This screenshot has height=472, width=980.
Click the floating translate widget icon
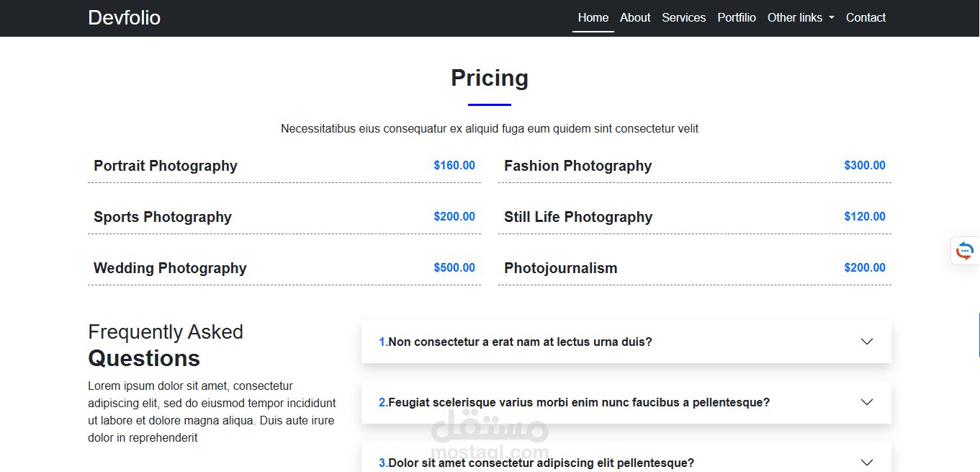point(965,251)
